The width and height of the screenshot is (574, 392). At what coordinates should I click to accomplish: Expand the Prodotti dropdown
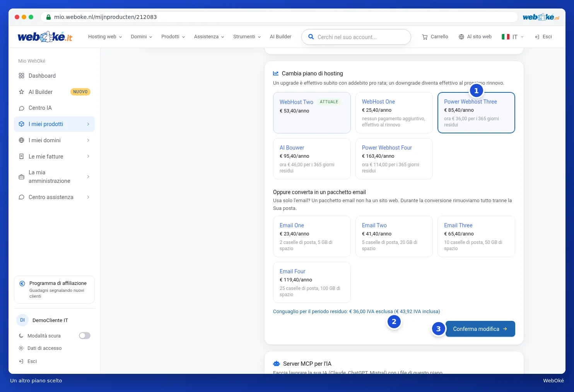pyautogui.click(x=173, y=37)
